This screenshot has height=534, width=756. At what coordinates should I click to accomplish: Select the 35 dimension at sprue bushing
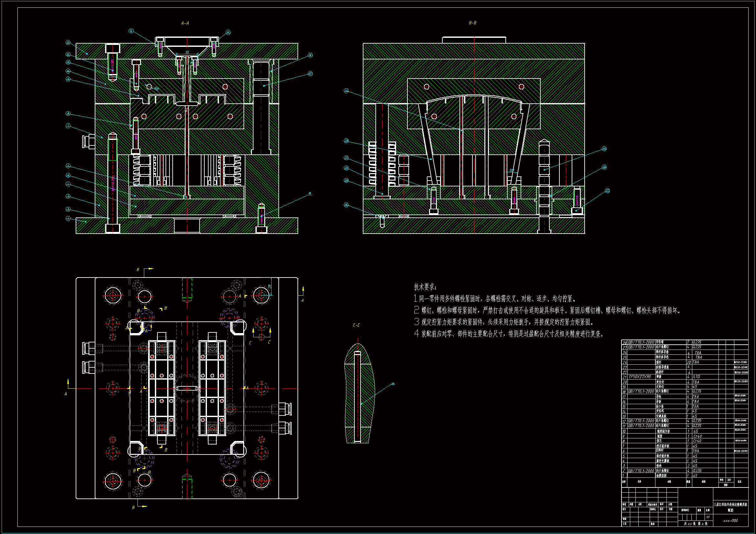tap(187, 52)
